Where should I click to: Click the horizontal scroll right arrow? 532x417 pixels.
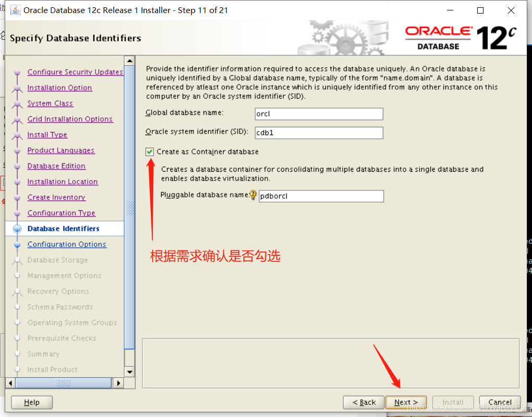pyautogui.click(x=118, y=383)
